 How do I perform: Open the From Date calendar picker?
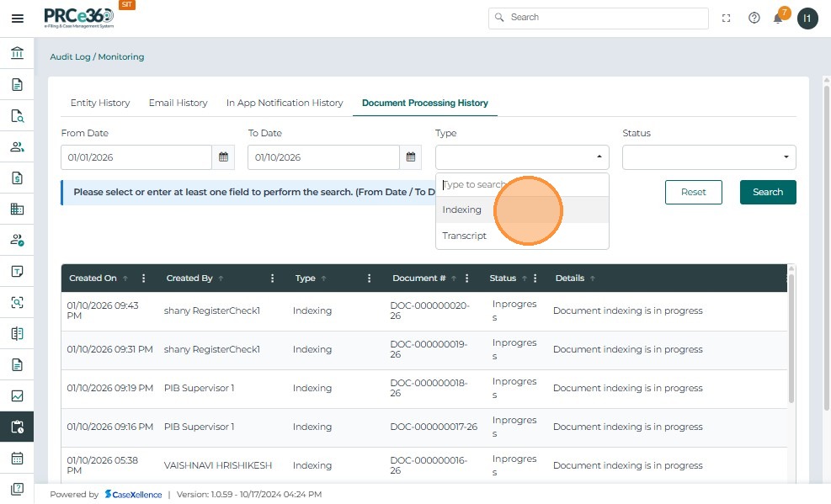223,157
